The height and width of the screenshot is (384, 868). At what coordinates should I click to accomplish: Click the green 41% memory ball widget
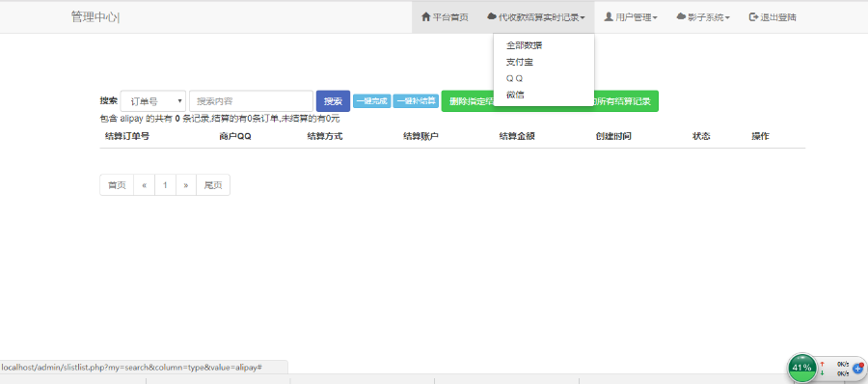pyautogui.click(x=801, y=368)
